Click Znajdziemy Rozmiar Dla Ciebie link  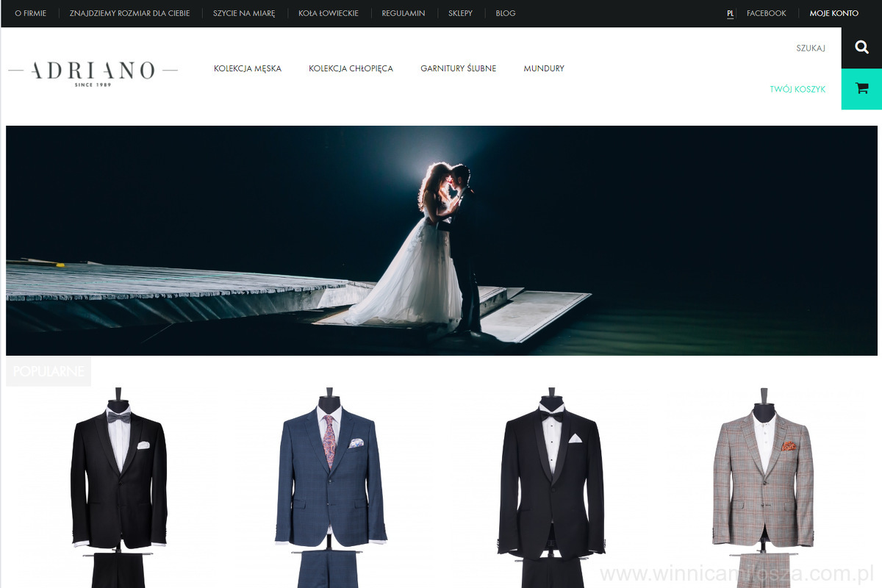pos(129,13)
